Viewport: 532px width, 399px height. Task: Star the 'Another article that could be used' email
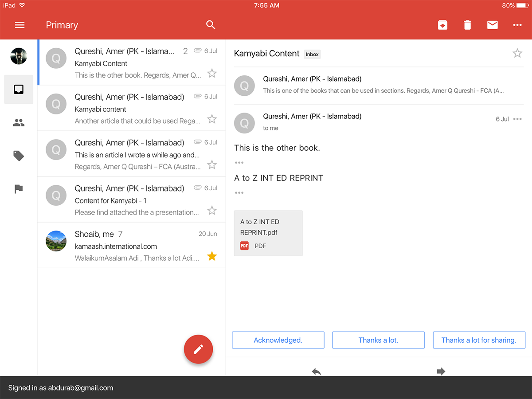point(212,119)
